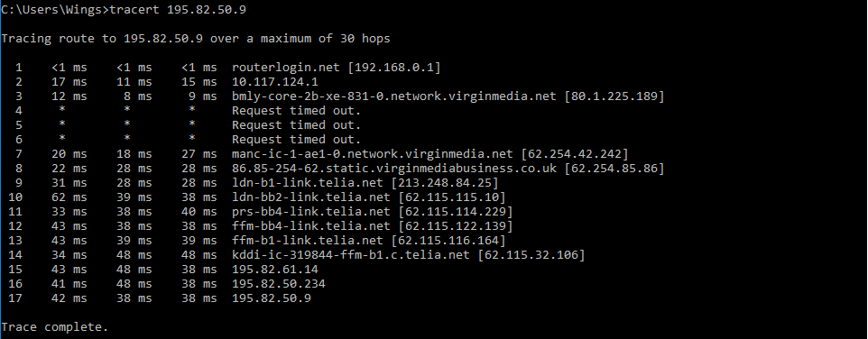This screenshot has height=339, width=868.
Task: Click the 80.1.225.189 IP address
Action: [614, 96]
